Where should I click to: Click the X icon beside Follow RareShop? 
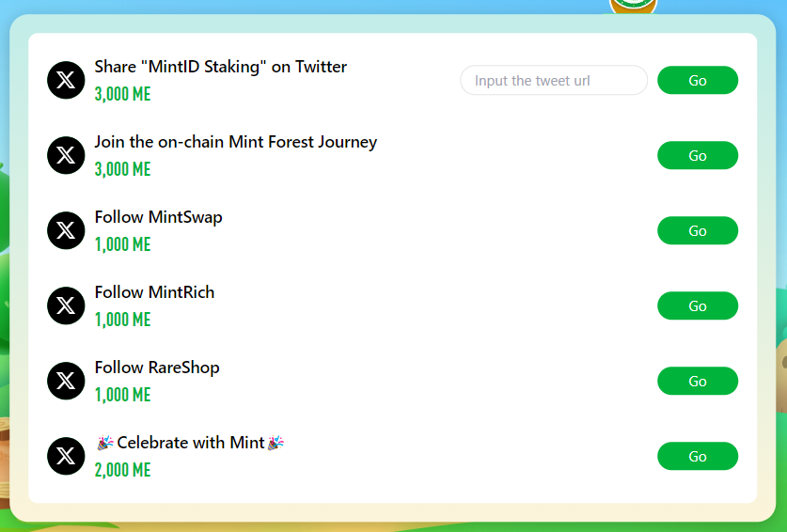click(66, 381)
